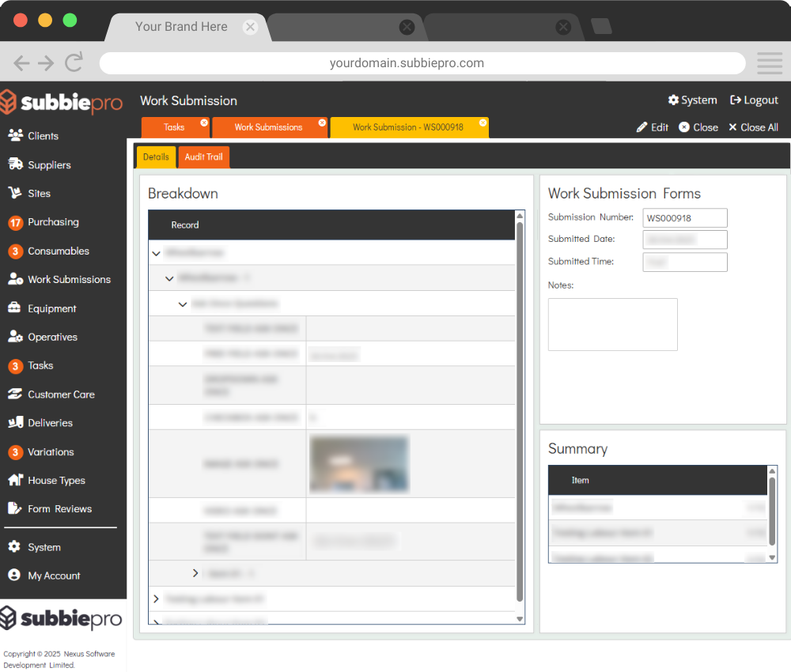Close the Tasks tab
Screen dimensions: 791x672
(204, 123)
